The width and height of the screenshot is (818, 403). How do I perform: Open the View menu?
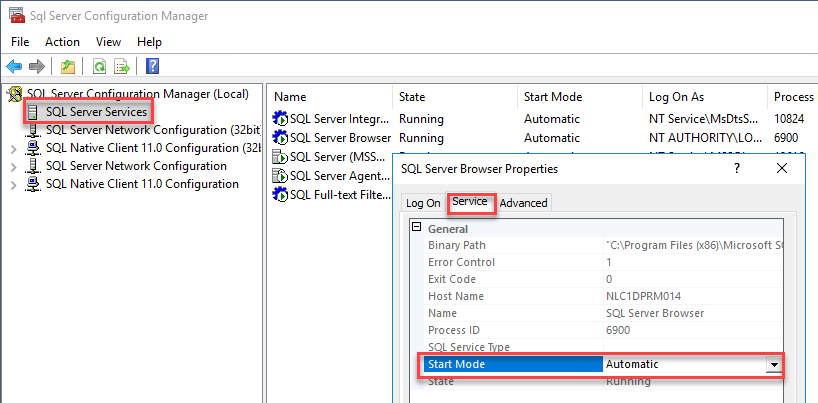point(108,42)
